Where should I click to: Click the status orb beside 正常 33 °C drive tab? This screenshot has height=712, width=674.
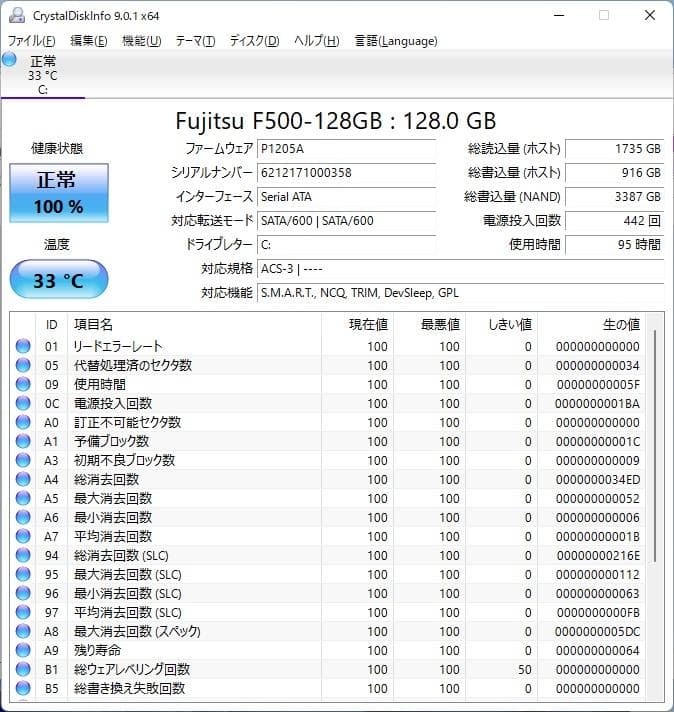coord(9,59)
